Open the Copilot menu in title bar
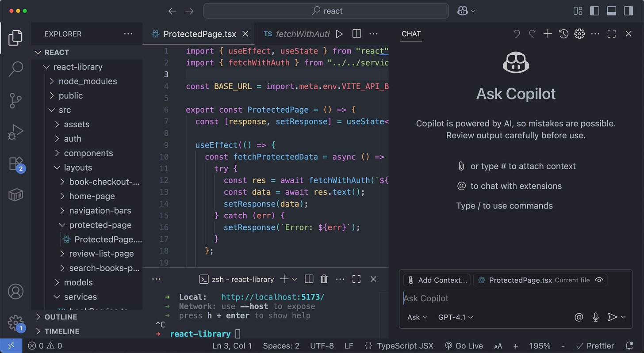 tap(467, 11)
